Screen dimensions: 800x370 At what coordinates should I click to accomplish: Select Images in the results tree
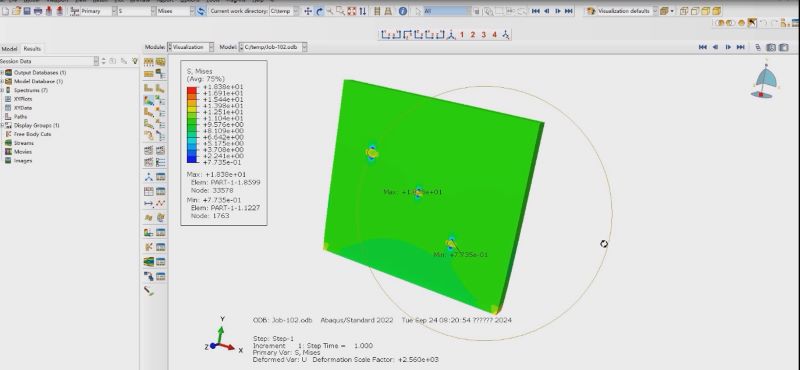pyautogui.click(x=23, y=160)
